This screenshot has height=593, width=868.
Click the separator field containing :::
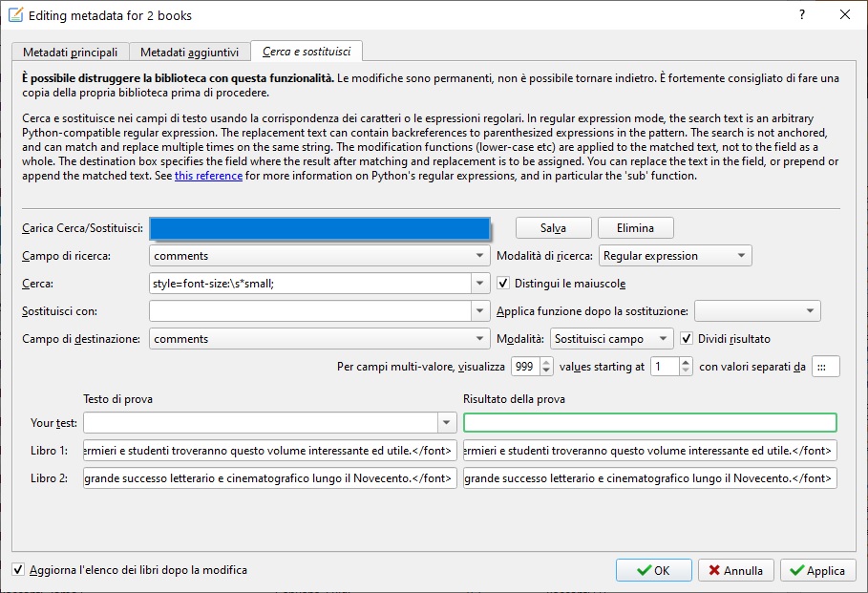pos(825,367)
